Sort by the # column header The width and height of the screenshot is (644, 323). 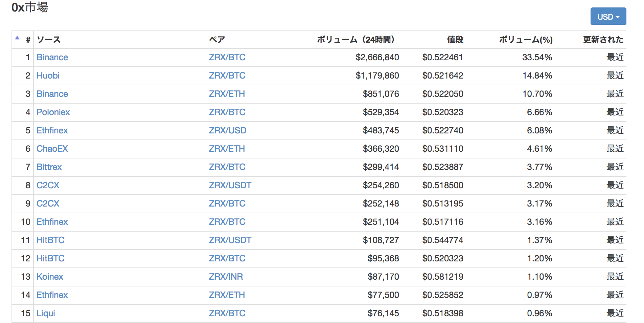pos(28,40)
